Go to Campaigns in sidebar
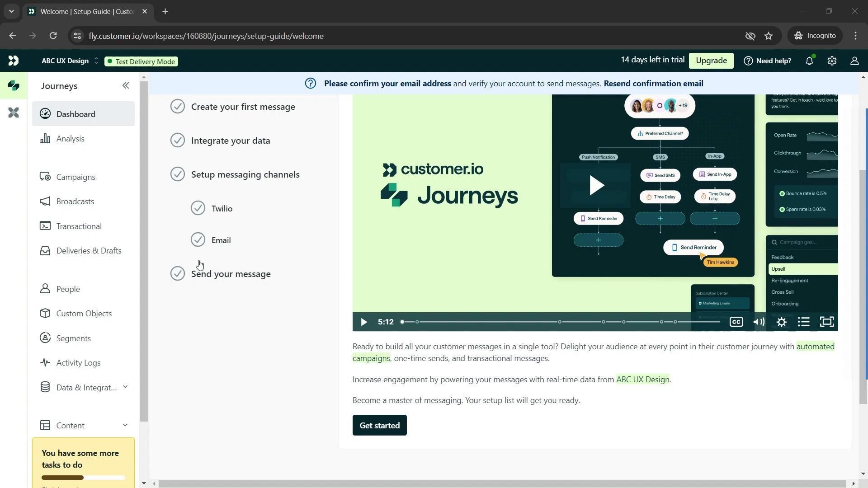This screenshot has width=868, height=488. (75, 177)
